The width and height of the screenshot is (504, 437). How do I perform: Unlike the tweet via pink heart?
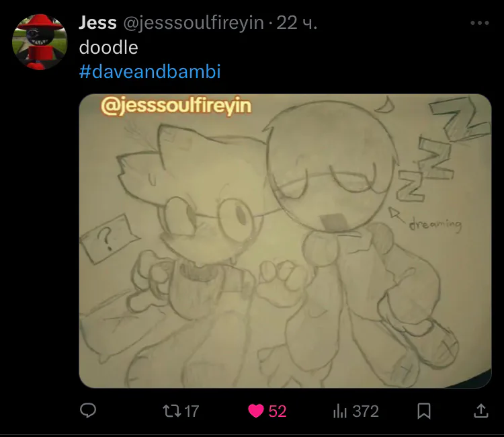pyautogui.click(x=256, y=411)
